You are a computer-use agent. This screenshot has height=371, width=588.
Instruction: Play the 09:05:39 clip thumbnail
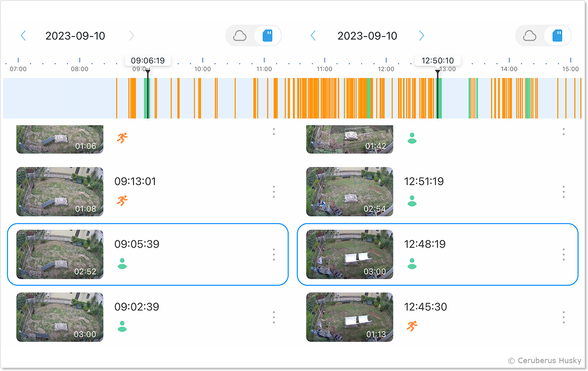[x=60, y=254]
